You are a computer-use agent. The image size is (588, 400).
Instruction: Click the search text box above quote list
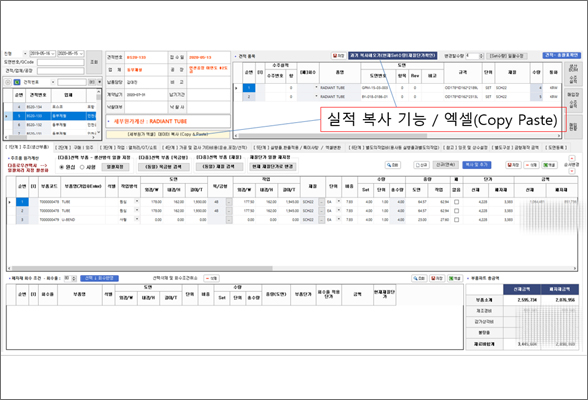point(72,82)
